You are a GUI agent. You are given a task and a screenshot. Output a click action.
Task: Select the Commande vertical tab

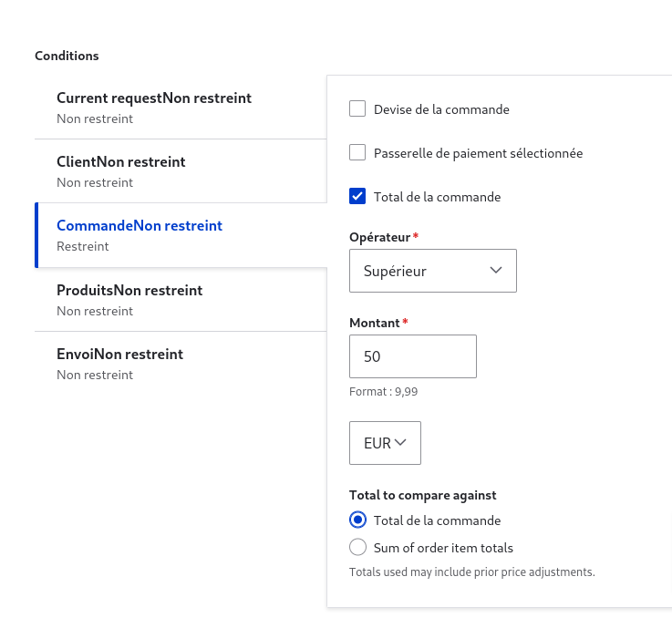click(x=181, y=235)
